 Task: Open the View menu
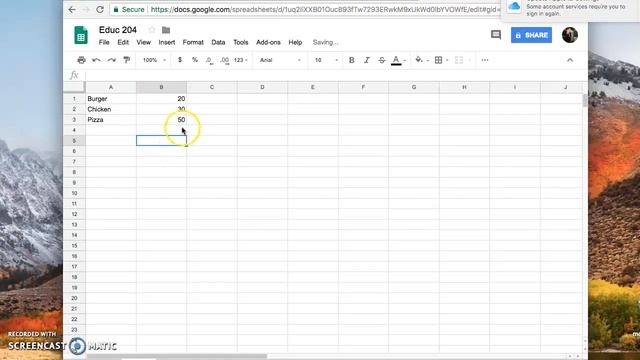pos(144,42)
